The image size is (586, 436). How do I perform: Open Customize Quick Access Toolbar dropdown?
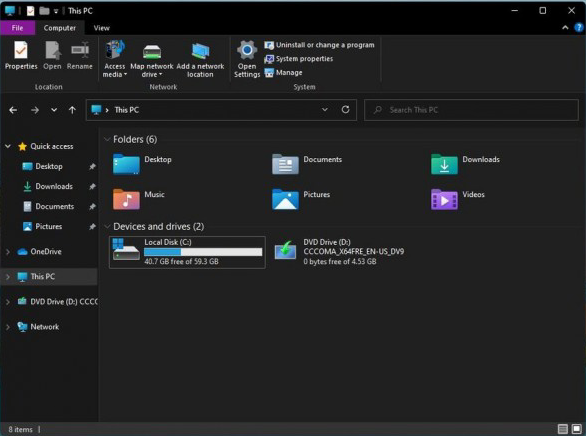[x=56, y=11]
